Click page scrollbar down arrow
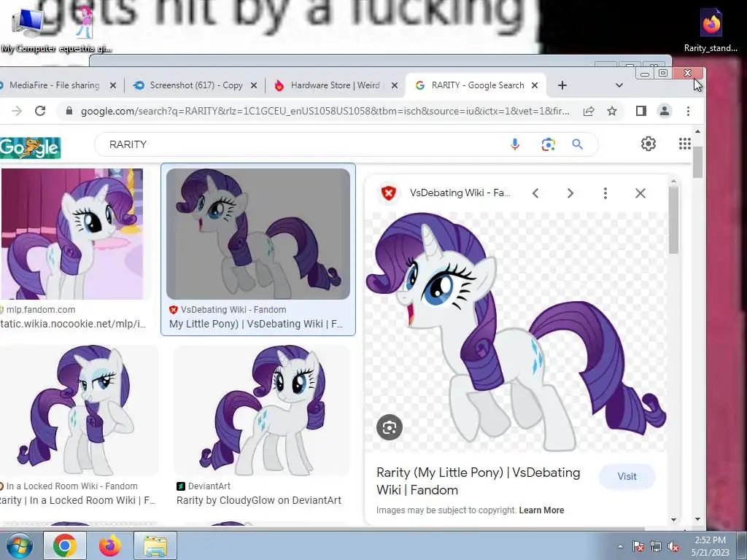This screenshot has height=560, width=747. (697, 519)
